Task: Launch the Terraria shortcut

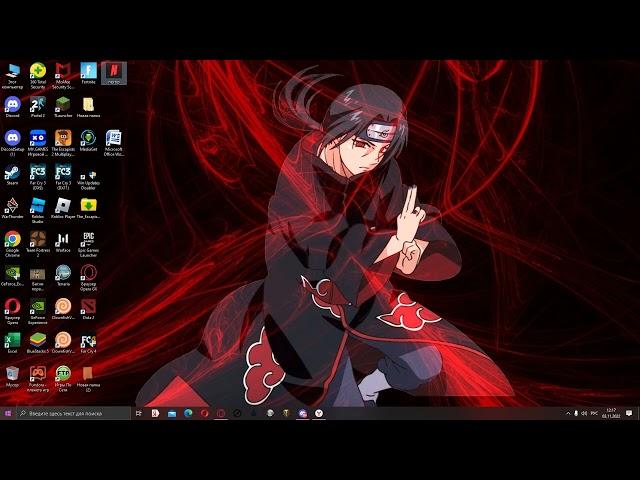Action: click(x=63, y=276)
